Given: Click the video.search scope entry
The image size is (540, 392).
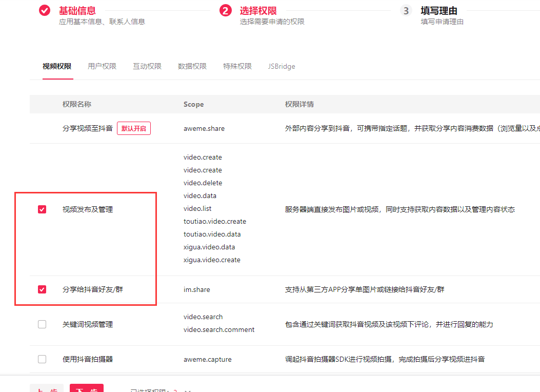Looking at the screenshot, I should 203,317.
